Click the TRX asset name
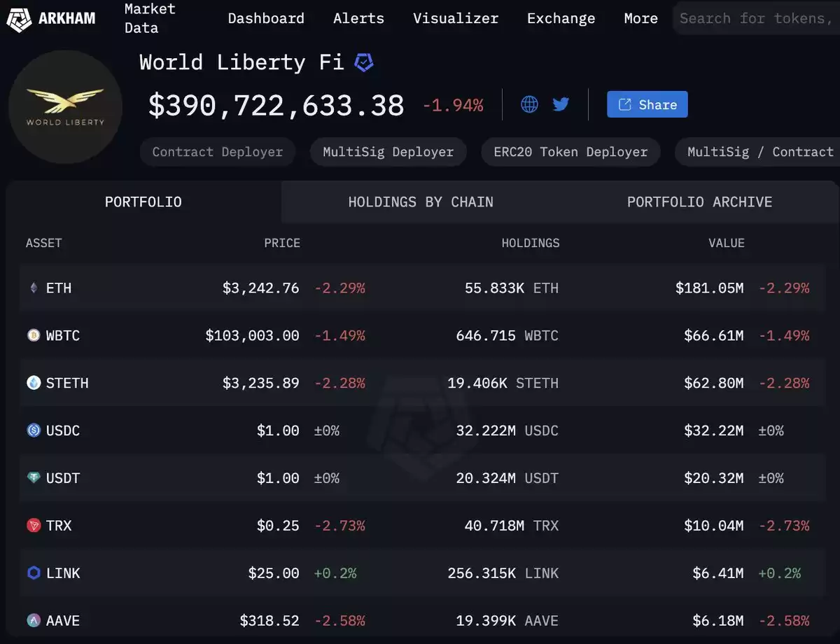The height and width of the screenshot is (644, 840). (x=59, y=526)
